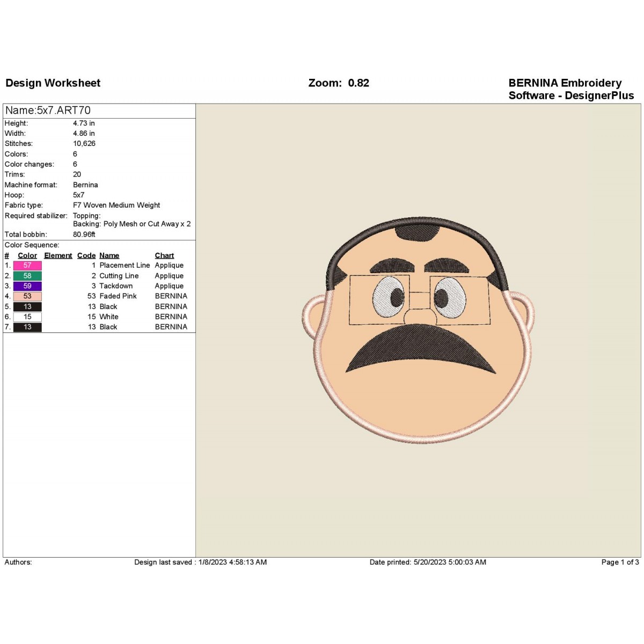This screenshot has width=644, height=644.
Task: Click the purple color swatch numbered 59
Action: click(x=27, y=286)
